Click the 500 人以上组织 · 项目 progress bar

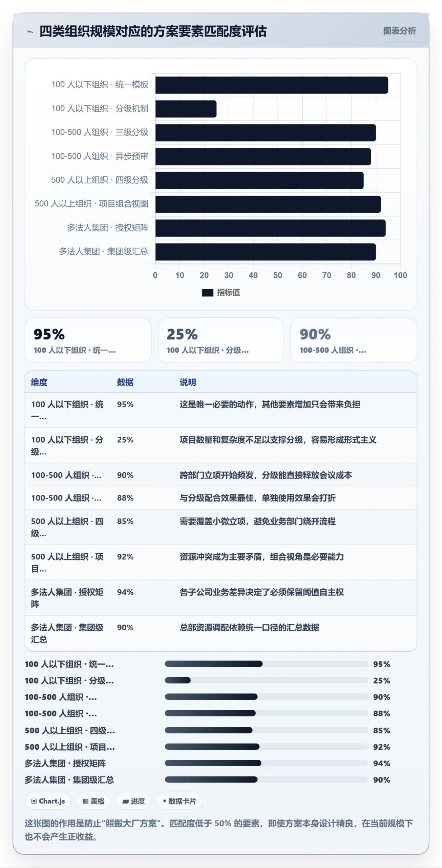[x=266, y=747]
